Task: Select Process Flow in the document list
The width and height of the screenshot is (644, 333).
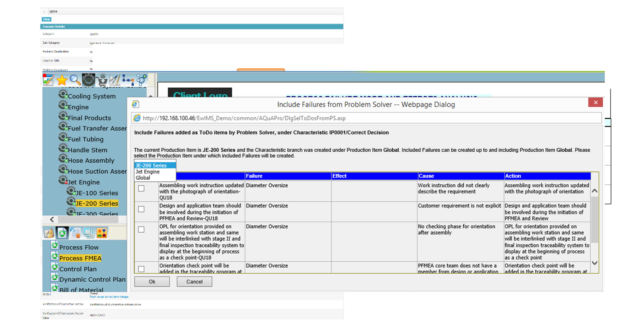Action: (79, 247)
